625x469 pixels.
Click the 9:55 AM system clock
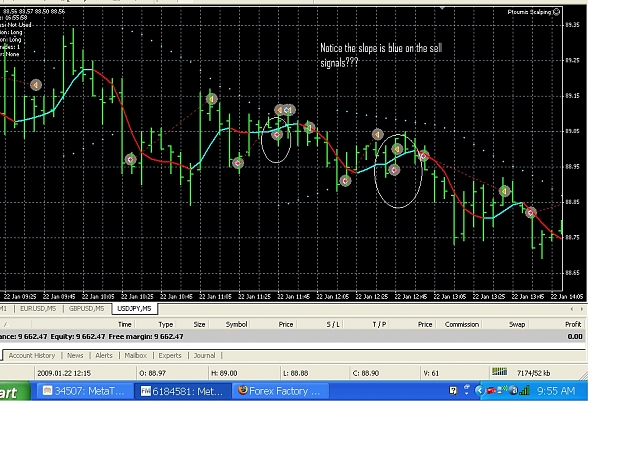click(x=556, y=391)
